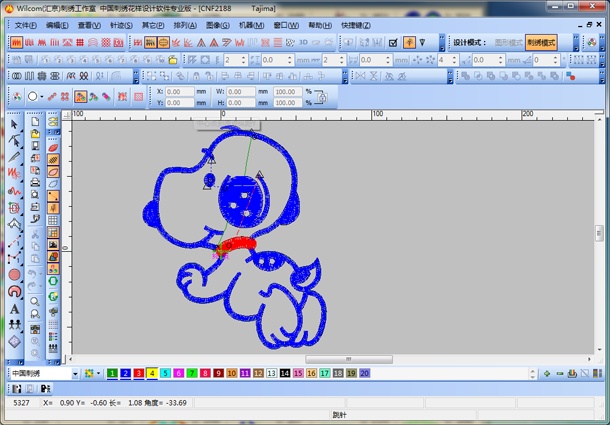The image size is (610, 425).
Task: Click the two-person figures tool
Action: pyautogui.click(x=14, y=325)
